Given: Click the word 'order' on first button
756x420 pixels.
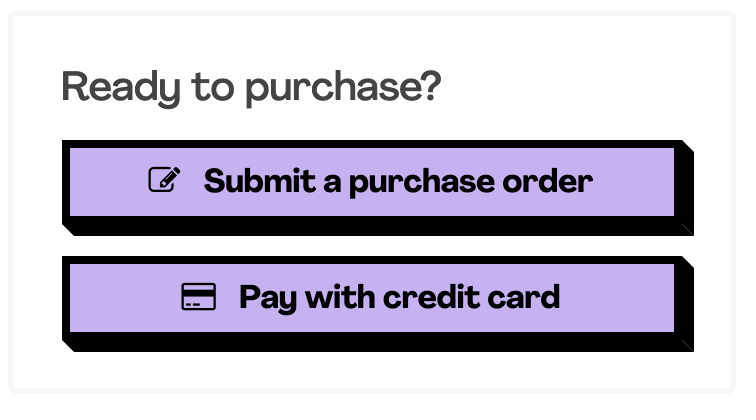Looking at the screenshot, I should point(548,181).
